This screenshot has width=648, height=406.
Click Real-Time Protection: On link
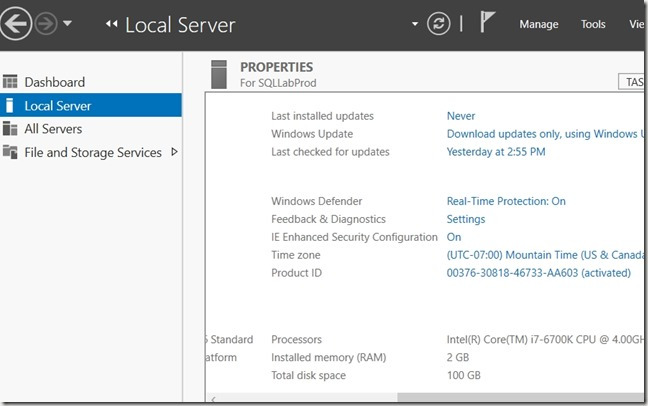click(x=505, y=201)
